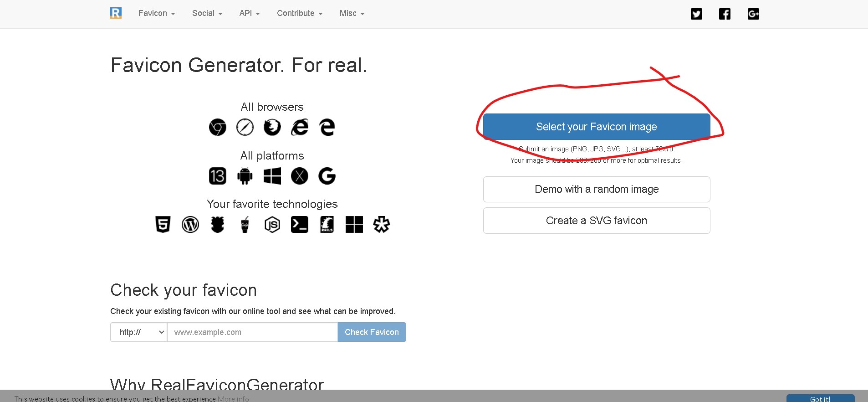The height and width of the screenshot is (402, 868).
Task: Click the Ruby on Rails icon
Action: coord(327,224)
